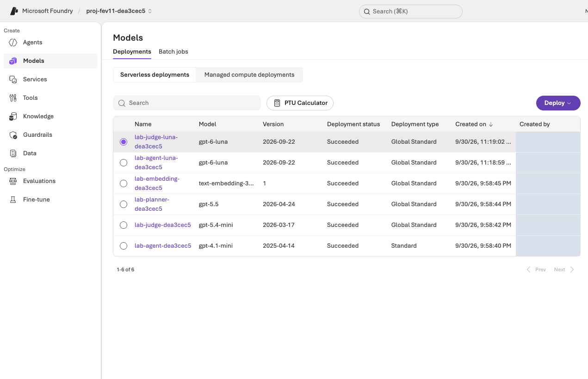588x379 pixels.
Task: Select the lab-judge-luna-dea3cec5 radio button
Action: pyautogui.click(x=124, y=142)
